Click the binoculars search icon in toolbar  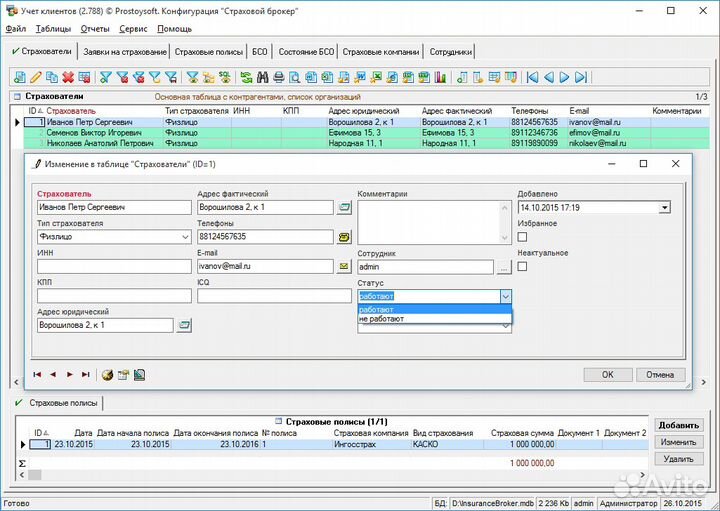click(x=263, y=77)
